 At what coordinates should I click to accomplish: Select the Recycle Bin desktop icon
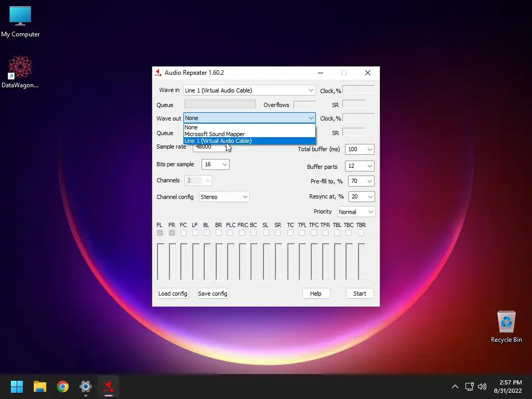tap(506, 327)
